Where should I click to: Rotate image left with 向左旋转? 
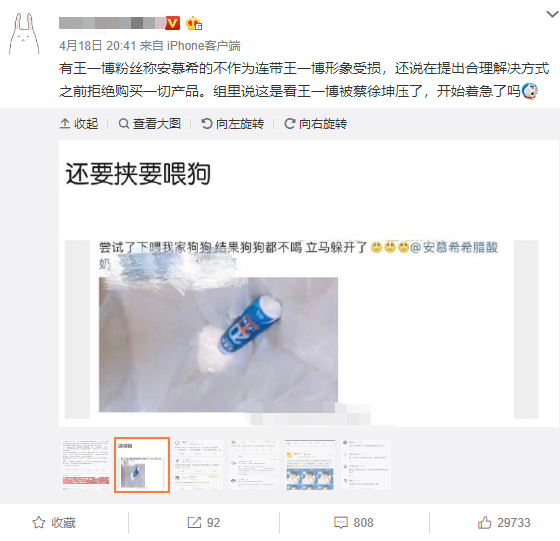point(232,124)
